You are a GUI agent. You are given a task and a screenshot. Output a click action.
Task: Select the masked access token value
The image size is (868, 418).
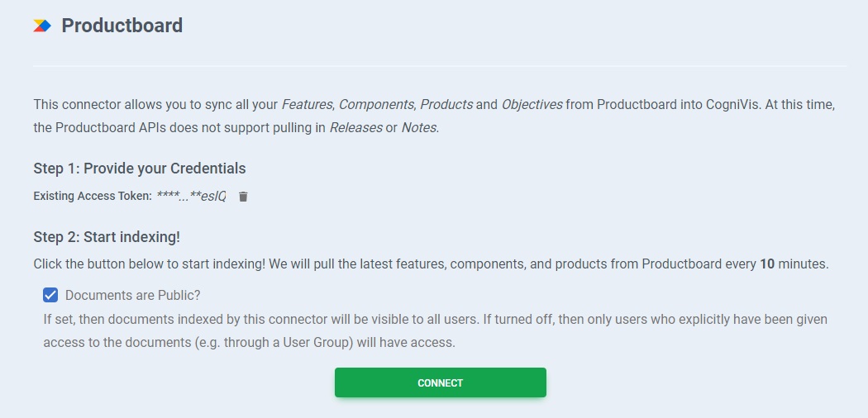pos(191,197)
